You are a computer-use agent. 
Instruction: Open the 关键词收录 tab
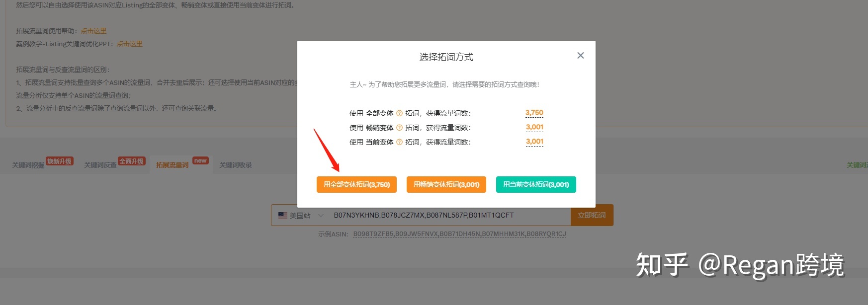tap(236, 165)
